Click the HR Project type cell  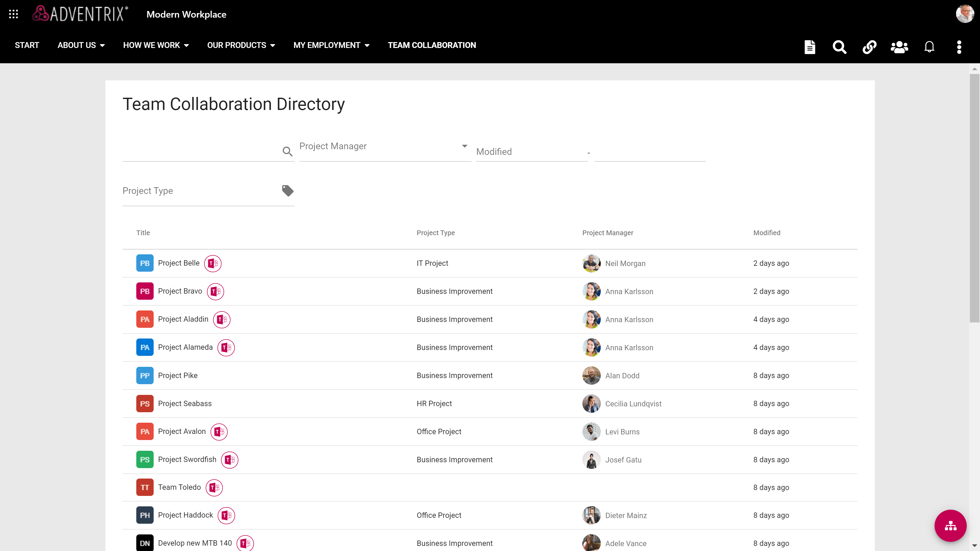[x=434, y=404]
